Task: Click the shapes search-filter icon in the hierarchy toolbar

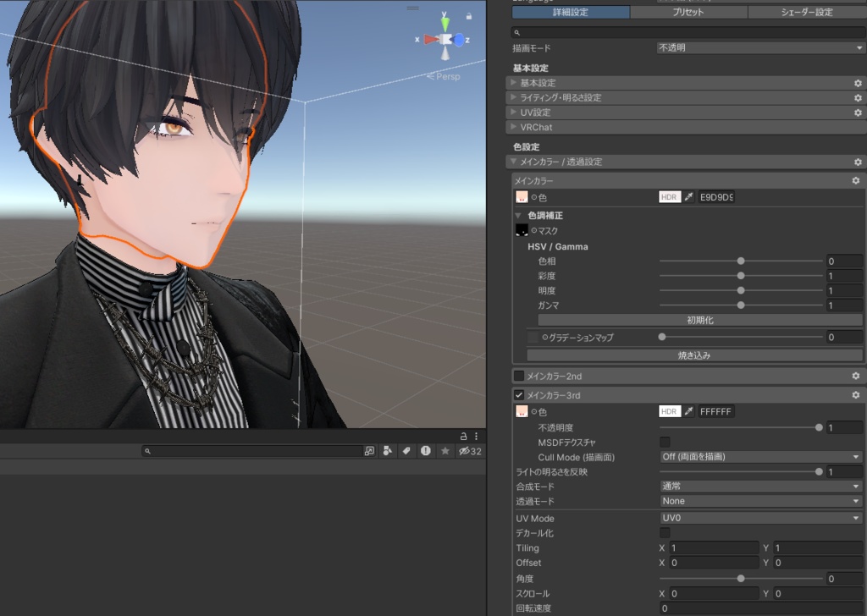Action: click(387, 451)
